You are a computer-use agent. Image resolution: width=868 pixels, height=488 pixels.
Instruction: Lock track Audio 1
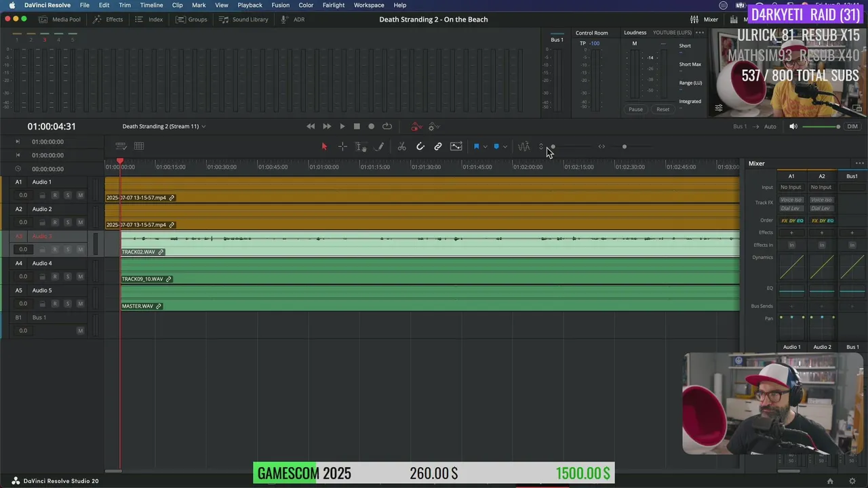tap(42, 195)
